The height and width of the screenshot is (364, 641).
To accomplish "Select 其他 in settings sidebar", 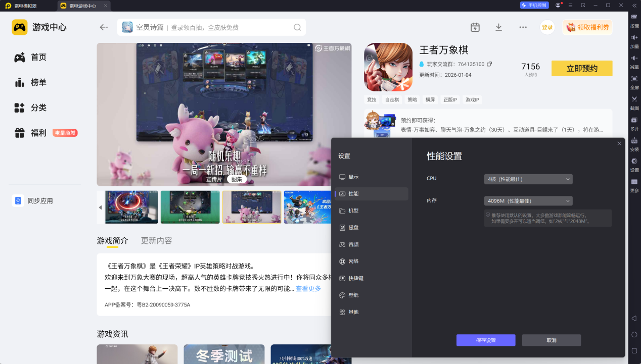I will click(x=372, y=312).
